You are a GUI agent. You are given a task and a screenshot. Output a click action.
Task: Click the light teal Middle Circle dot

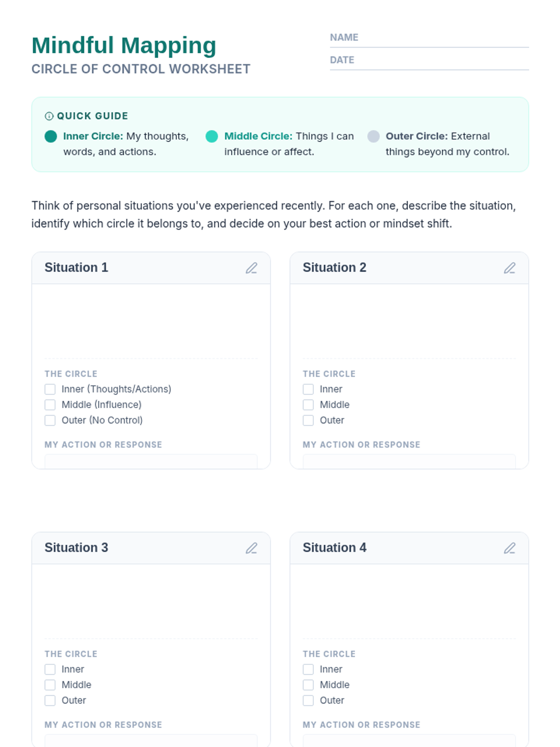click(212, 136)
